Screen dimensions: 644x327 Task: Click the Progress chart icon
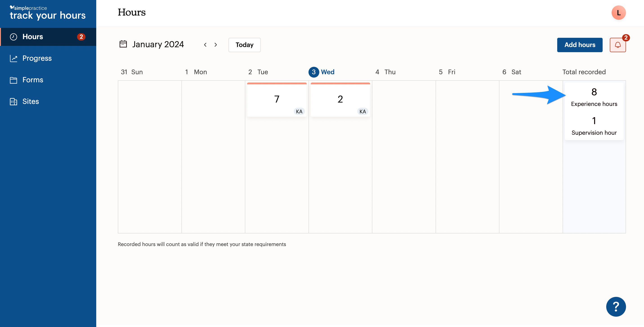pyautogui.click(x=13, y=58)
